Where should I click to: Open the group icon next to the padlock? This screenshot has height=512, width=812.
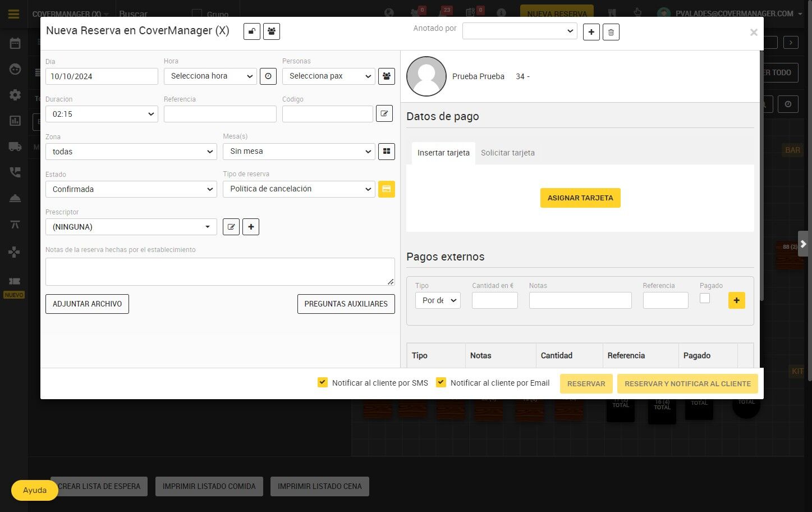pos(272,31)
